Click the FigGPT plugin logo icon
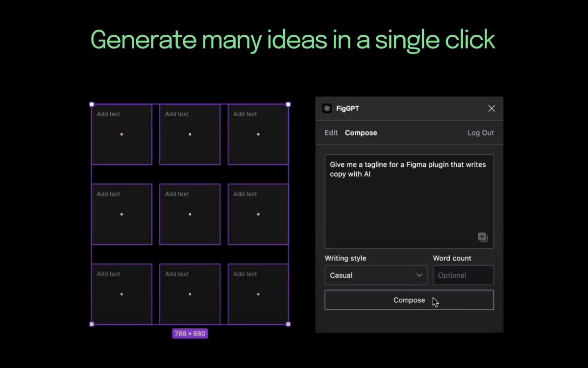Viewport: 588px width, 368px height. pyautogui.click(x=327, y=108)
